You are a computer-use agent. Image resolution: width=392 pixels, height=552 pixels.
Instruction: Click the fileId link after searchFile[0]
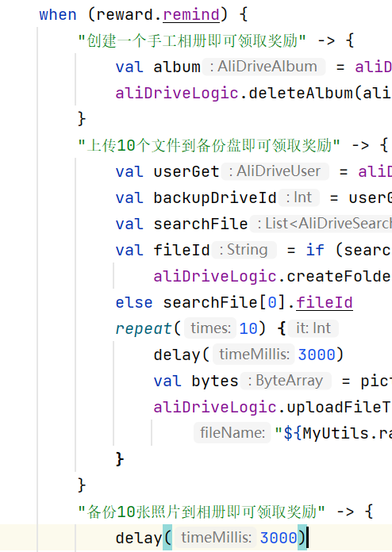(x=325, y=302)
